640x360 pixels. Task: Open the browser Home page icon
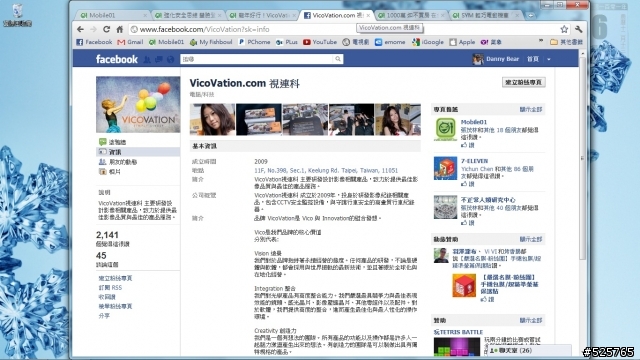point(120,29)
